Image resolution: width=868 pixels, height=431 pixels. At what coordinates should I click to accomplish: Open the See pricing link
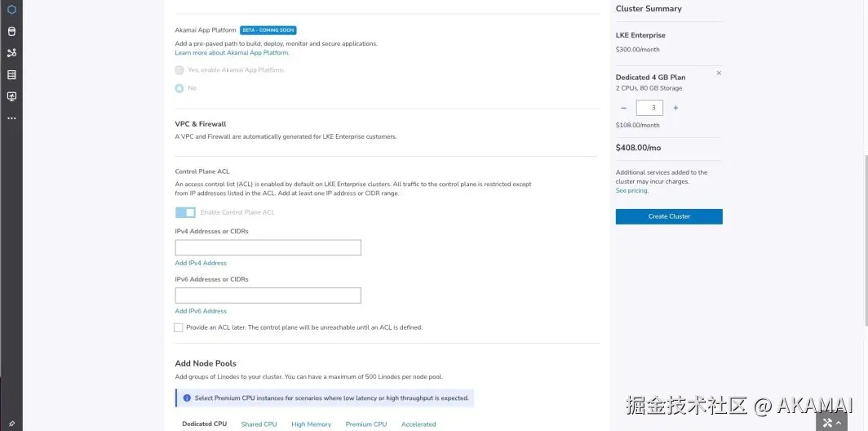coord(631,190)
